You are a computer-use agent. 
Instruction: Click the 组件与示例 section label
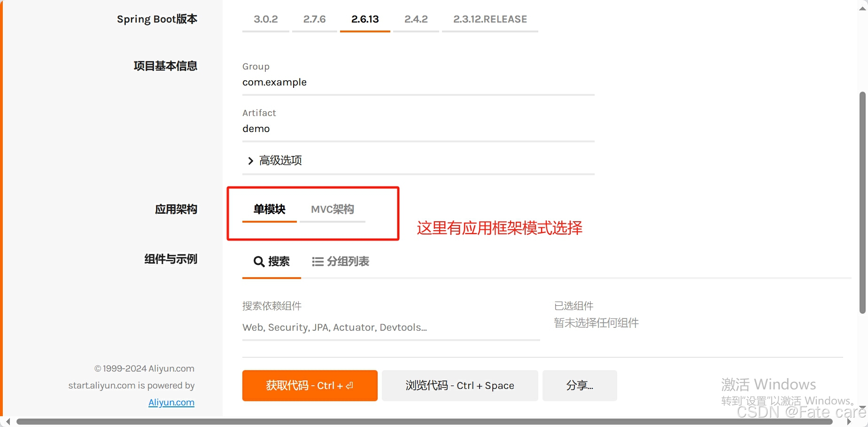click(x=171, y=259)
